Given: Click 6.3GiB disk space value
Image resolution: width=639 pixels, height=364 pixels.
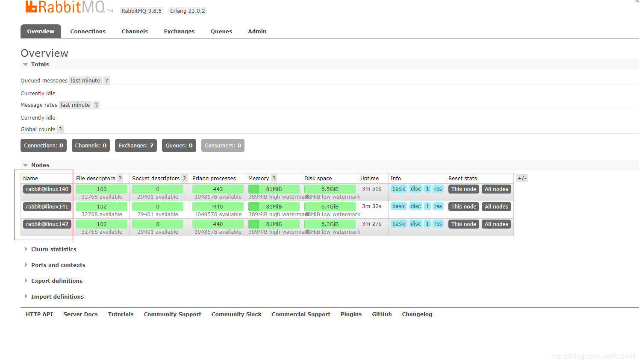Looking at the screenshot, I should coord(330,224).
